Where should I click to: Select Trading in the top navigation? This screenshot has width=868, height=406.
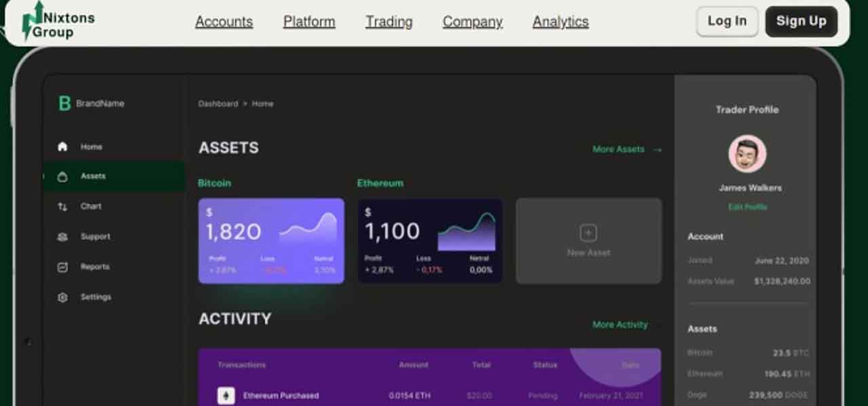click(x=389, y=22)
